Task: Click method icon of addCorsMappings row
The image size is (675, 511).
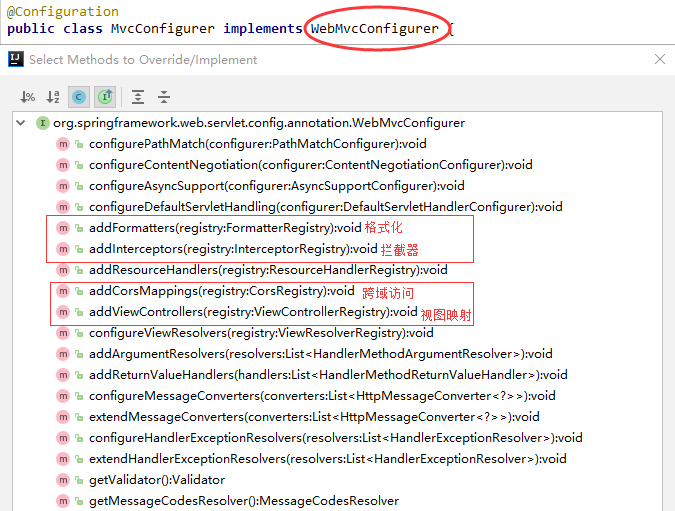Action: coord(63,291)
